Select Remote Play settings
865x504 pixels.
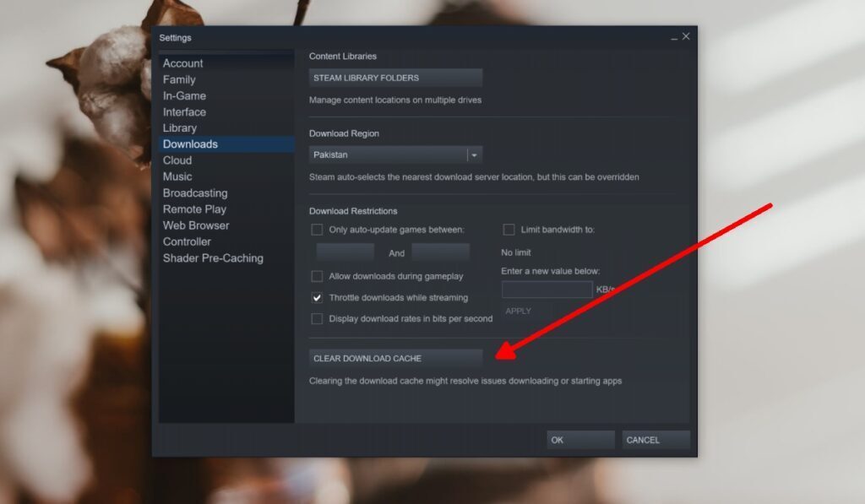tap(194, 209)
